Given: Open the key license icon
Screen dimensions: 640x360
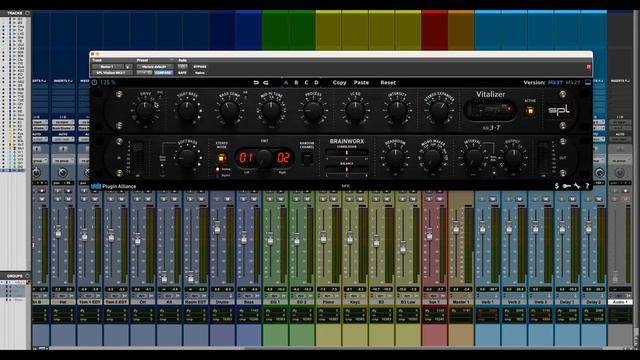Looking at the screenshot, I should tap(567, 186).
